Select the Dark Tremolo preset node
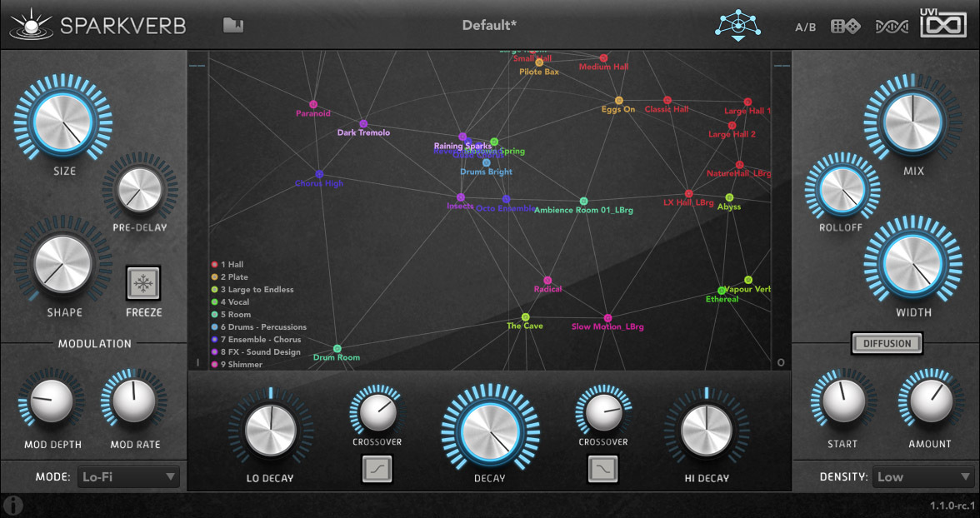Viewport: 980px width, 518px height. pos(363,124)
